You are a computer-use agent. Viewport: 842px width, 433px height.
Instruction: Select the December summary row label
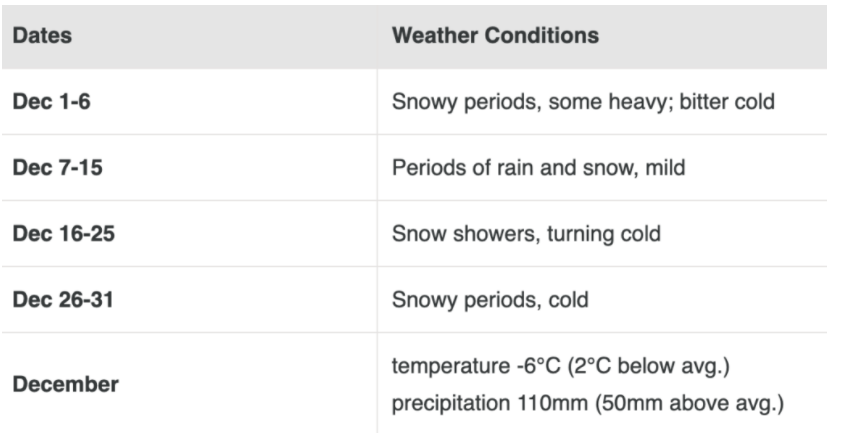pyautogui.click(x=189, y=384)
